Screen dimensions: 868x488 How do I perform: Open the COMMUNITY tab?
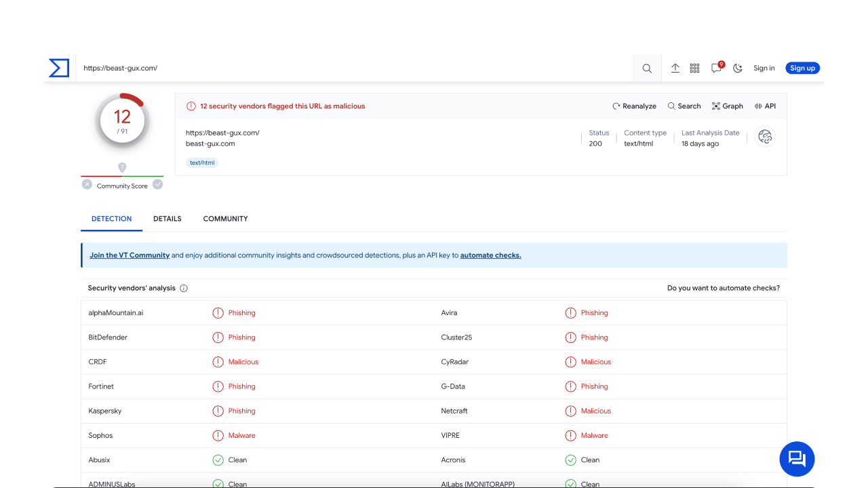pos(225,218)
